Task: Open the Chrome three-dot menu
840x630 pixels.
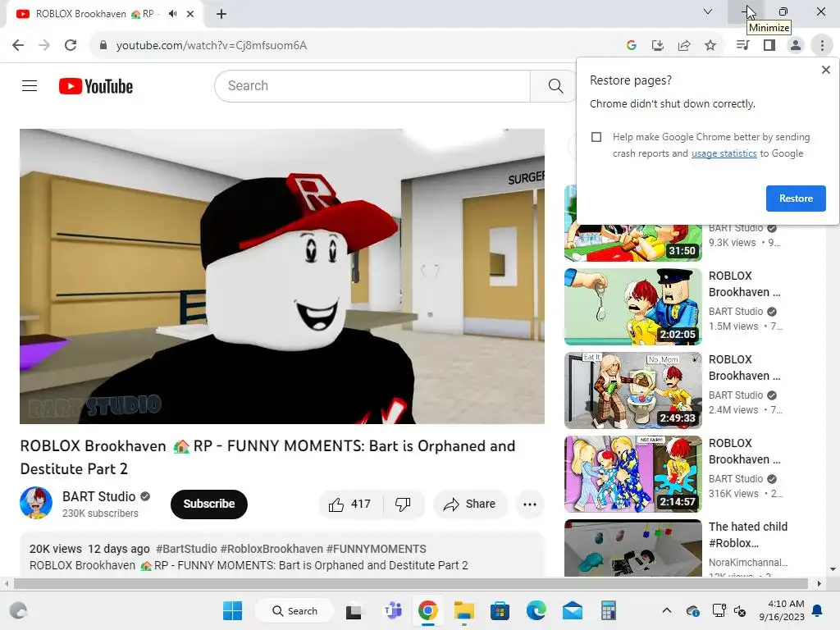Action: (822, 46)
